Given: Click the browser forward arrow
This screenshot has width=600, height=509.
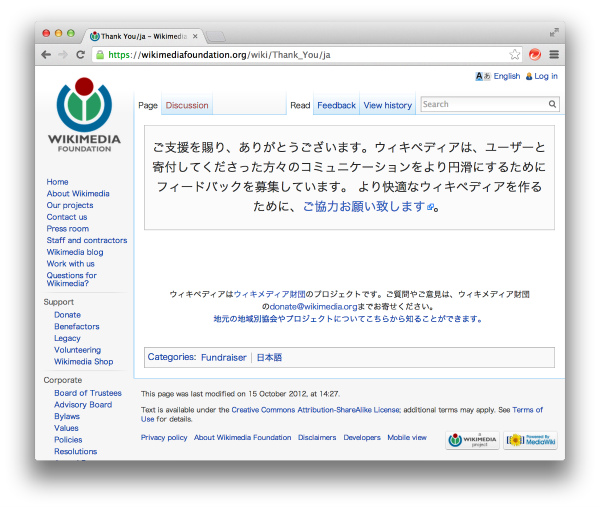Looking at the screenshot, I should click(x=63, y=55).
